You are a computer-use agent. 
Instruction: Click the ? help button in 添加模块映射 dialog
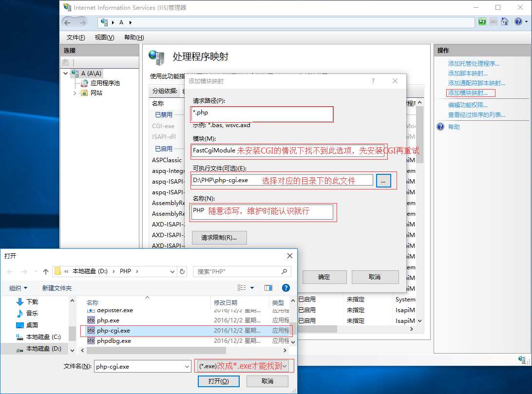(x=373, y=81)
